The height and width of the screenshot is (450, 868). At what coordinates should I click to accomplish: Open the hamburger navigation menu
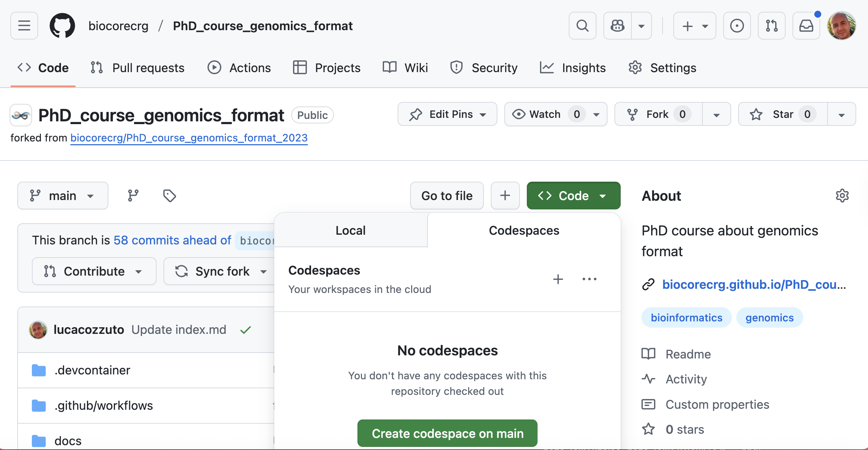click(x=24, y=26)
